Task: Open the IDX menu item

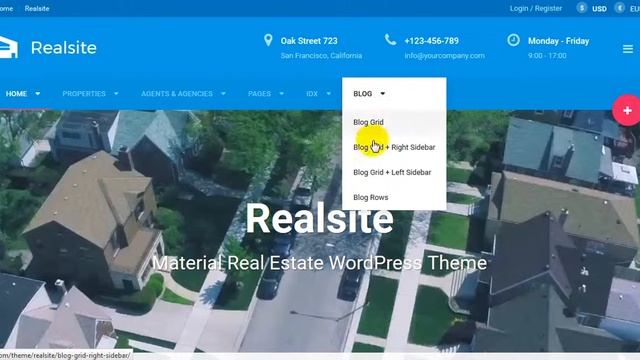Action: tap(312, 94)
